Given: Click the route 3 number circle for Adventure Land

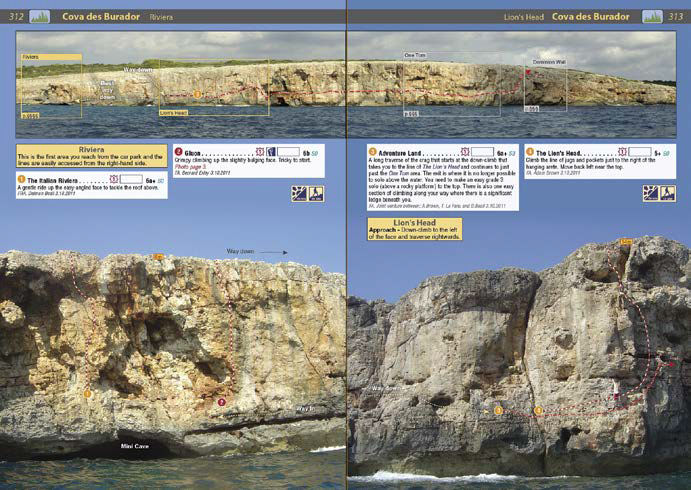Looking at the screenshot, I should click(372, 152).
